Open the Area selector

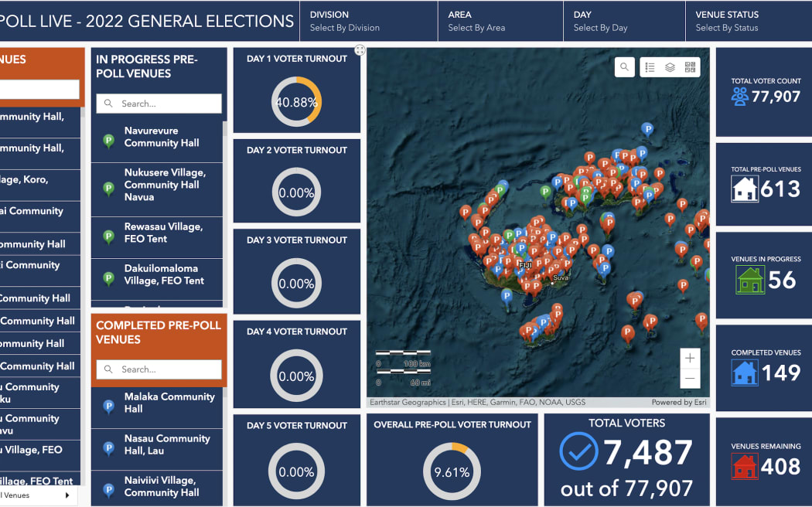500,21
